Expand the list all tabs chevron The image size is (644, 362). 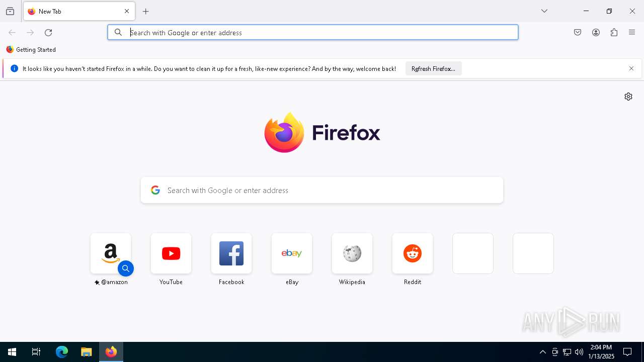[x=544, y=11]
